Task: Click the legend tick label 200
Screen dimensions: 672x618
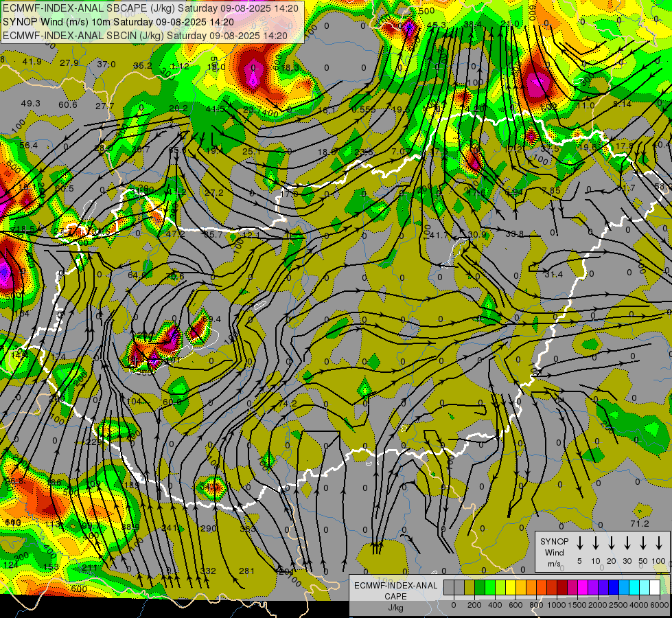Action: pos(474,605)
